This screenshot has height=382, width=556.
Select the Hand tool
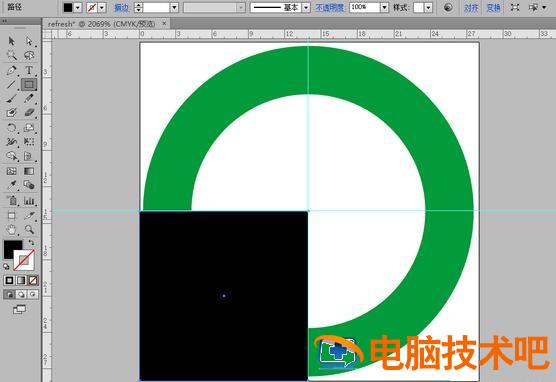tap(11, 230)
